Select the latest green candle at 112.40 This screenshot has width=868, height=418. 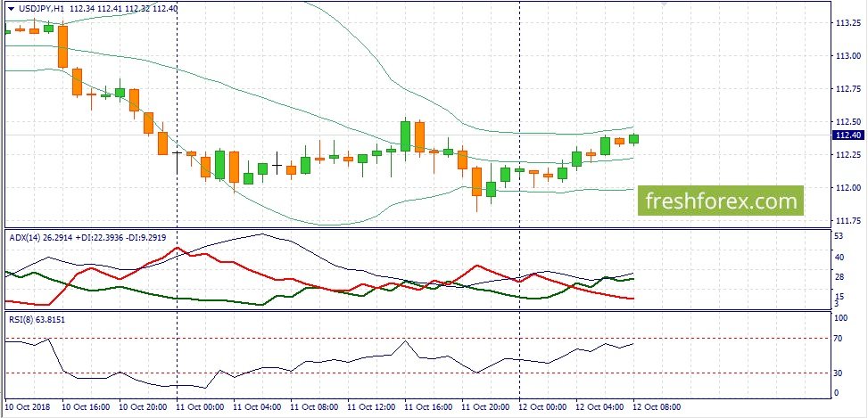(633, 139)
